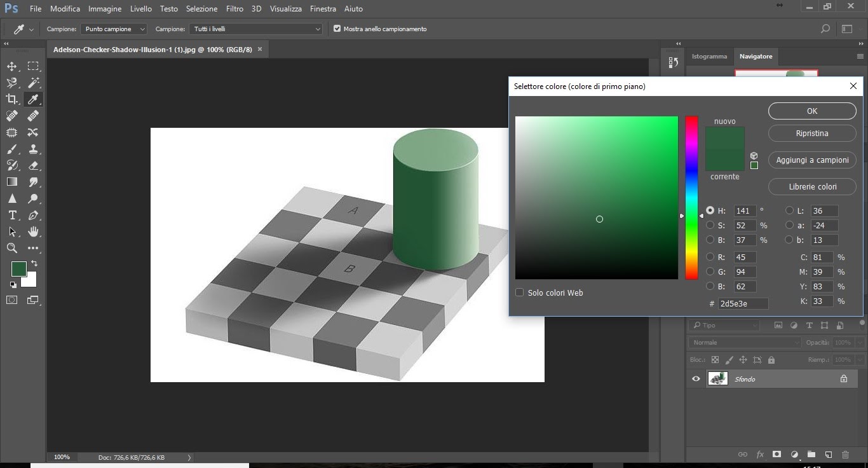Select the R red radio button

point(710,257)
